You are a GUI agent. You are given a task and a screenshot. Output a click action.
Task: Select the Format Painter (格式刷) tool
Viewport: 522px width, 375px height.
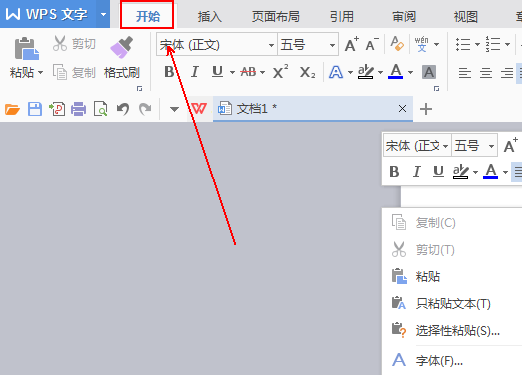[x=122, y=58]
